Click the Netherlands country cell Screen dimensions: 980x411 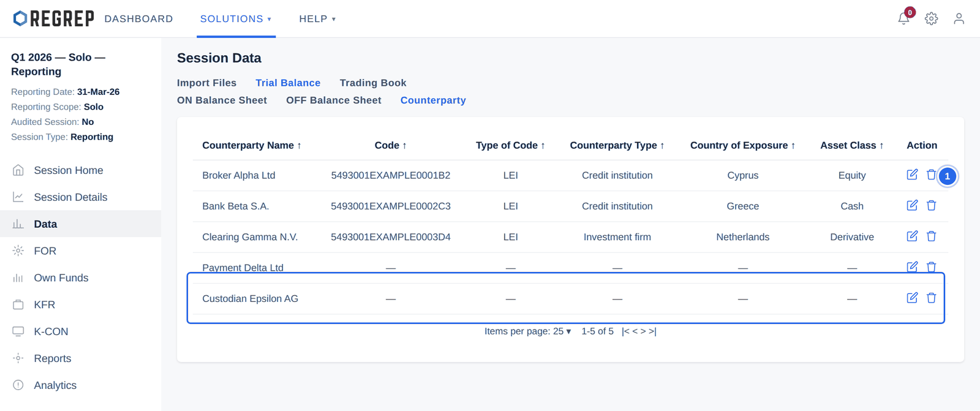pyautogui.click(x=742, y=237)
